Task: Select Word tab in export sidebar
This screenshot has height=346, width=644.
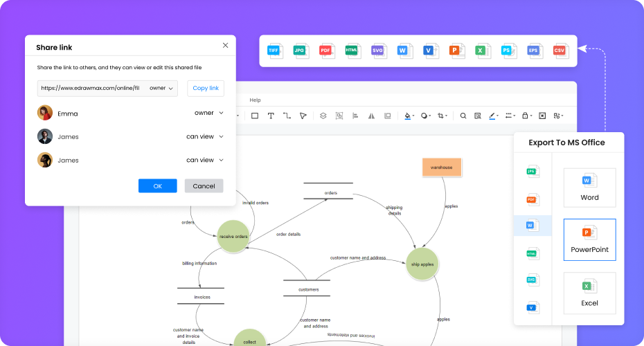Action: (x=532, y=226)
